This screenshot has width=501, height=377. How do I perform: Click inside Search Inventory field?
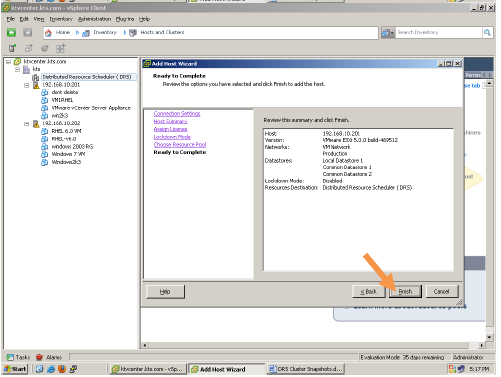click(x=439, y=32)
